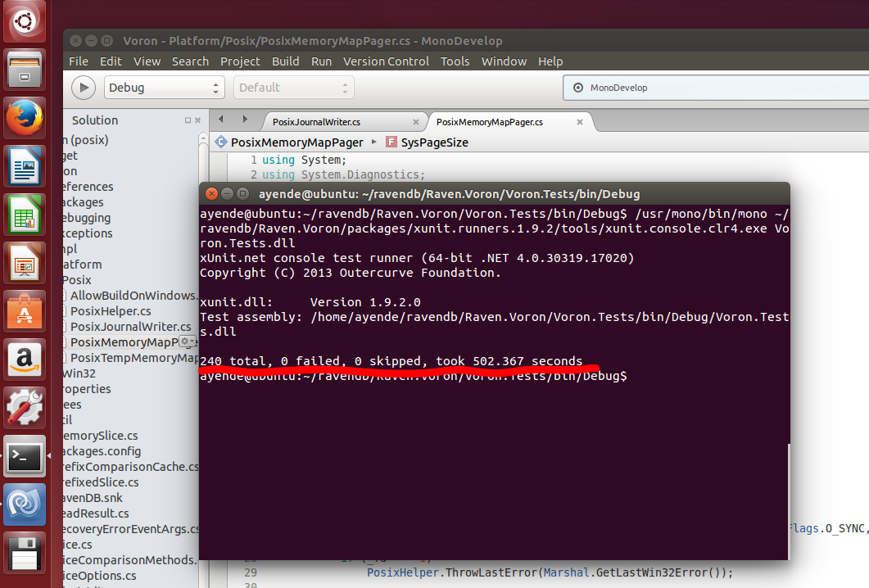Select the PosixMemoryMapPager.cs tab

(489, 122)
